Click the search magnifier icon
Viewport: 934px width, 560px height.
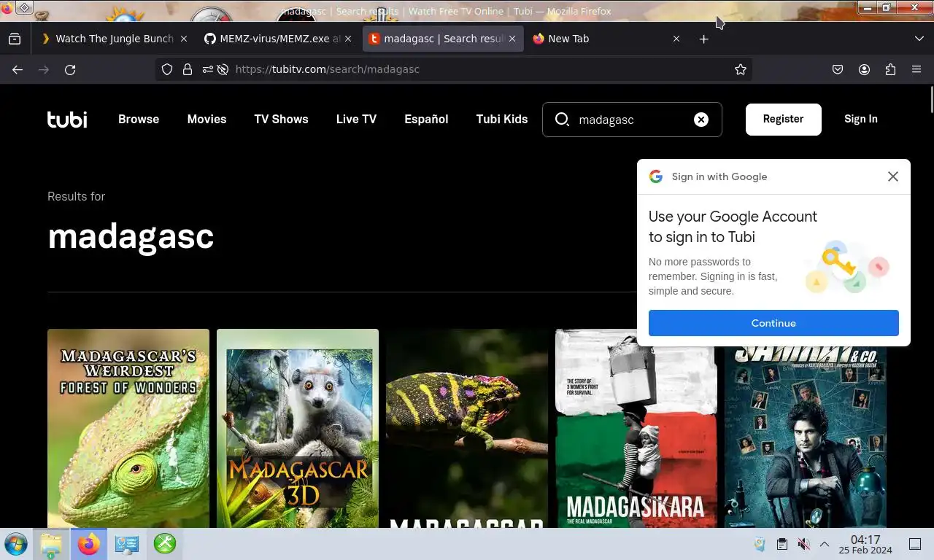[x=562, y=120]
